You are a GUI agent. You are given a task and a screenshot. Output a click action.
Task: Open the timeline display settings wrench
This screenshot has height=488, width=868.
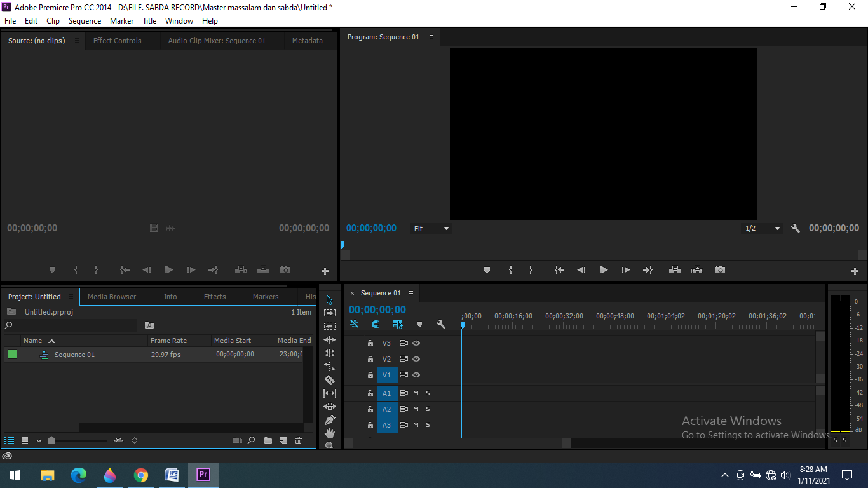pyautogui.click(x=440, y=324)
